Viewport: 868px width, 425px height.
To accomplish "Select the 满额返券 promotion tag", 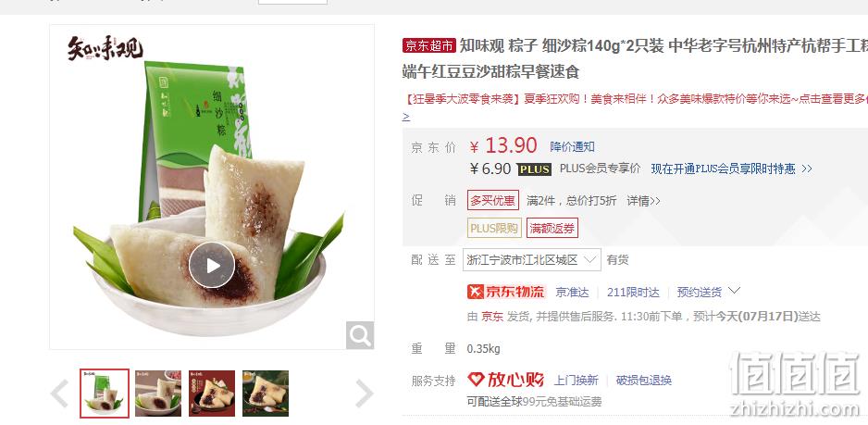I will [552, 228].
